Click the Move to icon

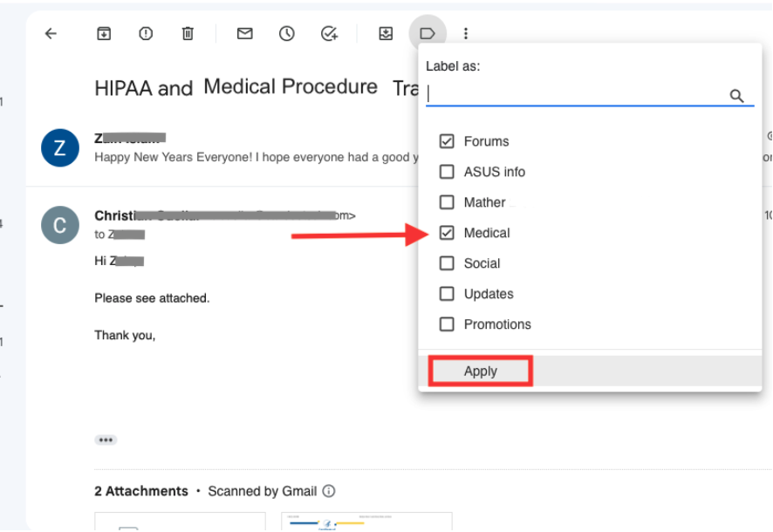click(386, 33)
